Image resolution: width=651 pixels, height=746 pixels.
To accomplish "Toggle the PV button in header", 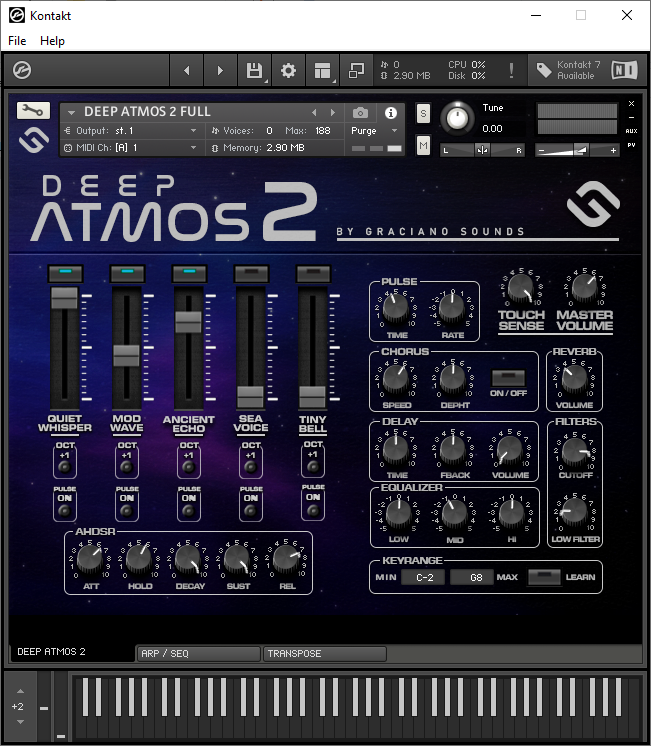I will click(631, 145).
